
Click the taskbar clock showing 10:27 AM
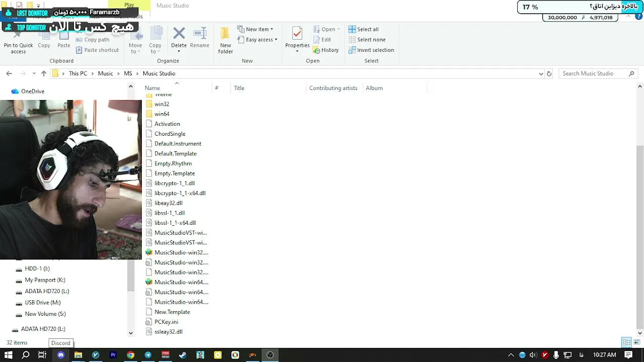(605, 355)
